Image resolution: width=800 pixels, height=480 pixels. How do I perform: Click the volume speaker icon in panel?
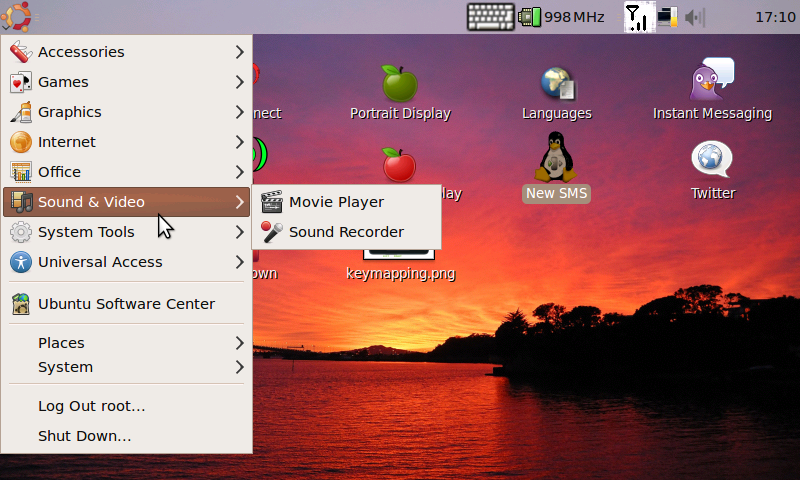[694, 17]
